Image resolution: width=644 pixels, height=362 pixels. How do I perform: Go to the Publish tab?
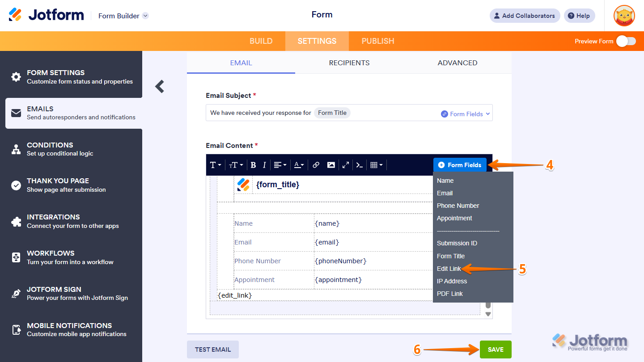[x=378, y=41]
